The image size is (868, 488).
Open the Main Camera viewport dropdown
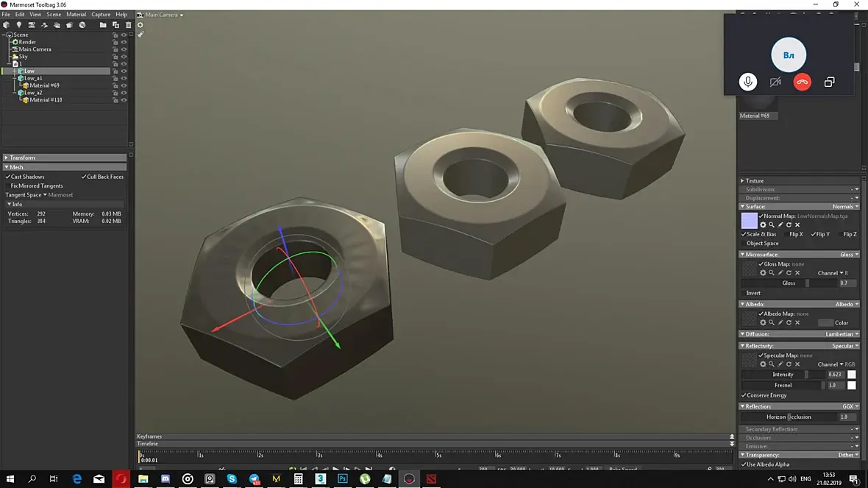coord(165,15)
